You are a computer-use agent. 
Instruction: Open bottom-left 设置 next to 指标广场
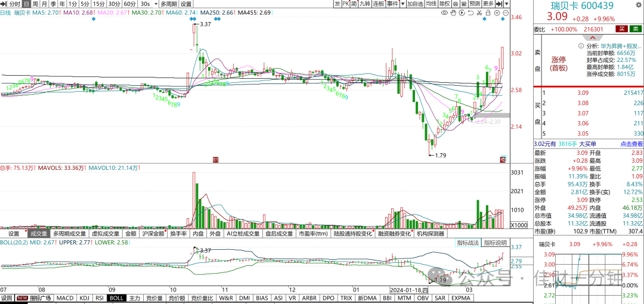coord(7,298)
